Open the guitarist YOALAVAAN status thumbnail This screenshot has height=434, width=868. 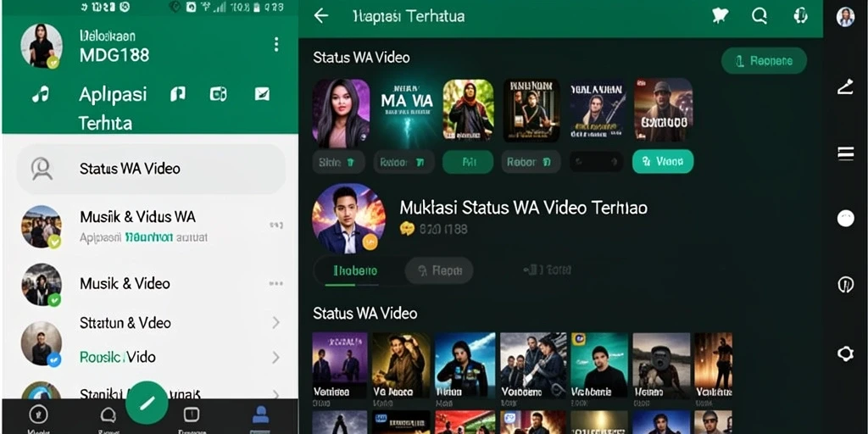598,110
